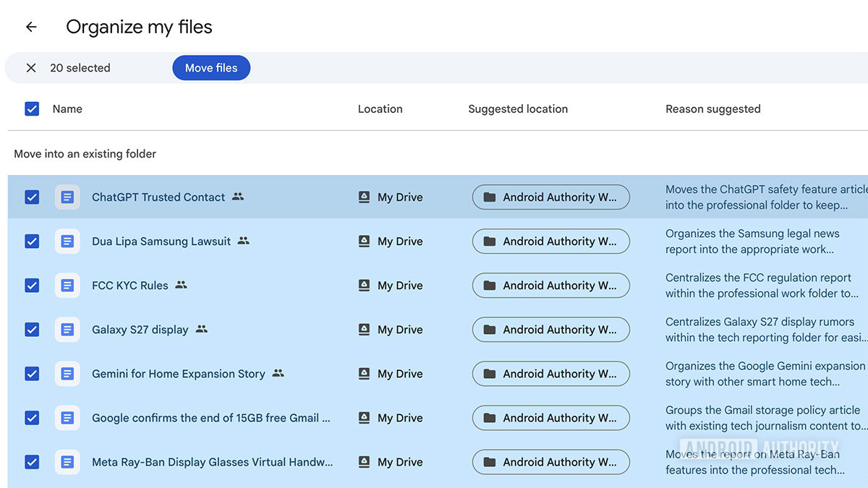Select the file name FCC KYC Rules
The width and height of the screenshot is (868, 488).
tap(130, 286)
